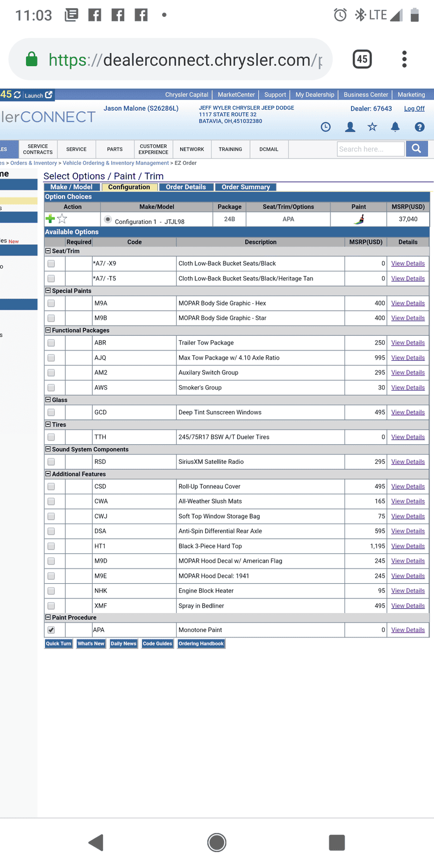Check the TTH Dueler Tires box

click(51, 437)
